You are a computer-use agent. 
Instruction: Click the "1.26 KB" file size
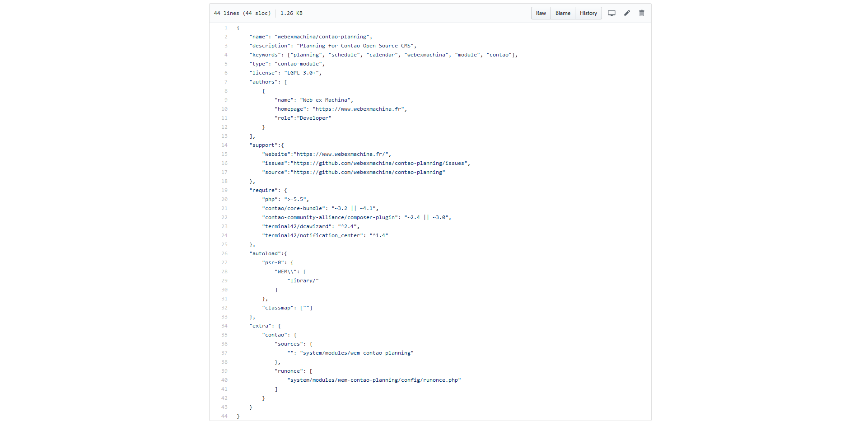[291, 13]
